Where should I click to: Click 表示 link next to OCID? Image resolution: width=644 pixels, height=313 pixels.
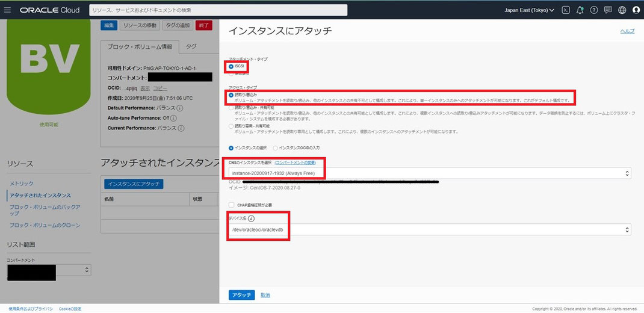tap(145, 88)
